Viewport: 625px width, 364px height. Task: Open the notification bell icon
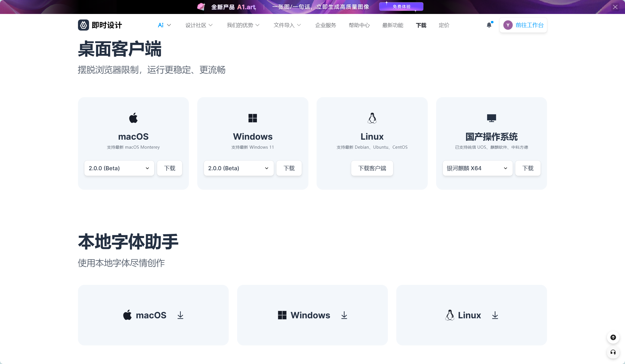point(489,25)
